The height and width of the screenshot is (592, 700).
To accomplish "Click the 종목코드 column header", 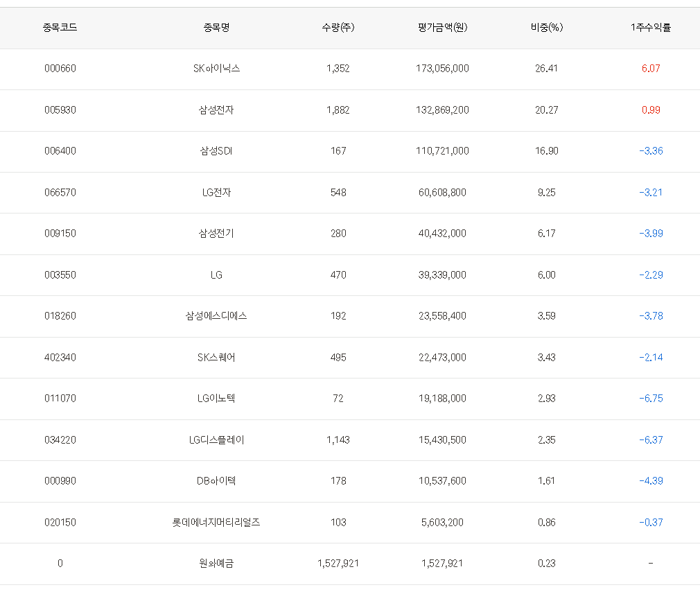I will point(60,28).
